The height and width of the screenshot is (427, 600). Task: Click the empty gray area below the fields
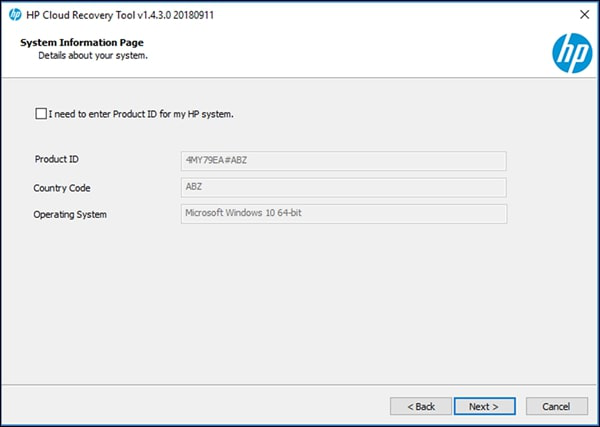[300, 310]
